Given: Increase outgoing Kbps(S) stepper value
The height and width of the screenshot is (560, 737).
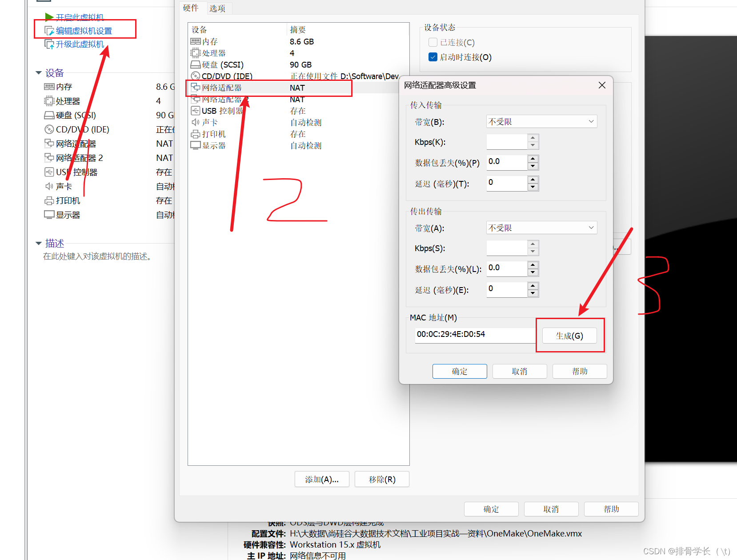Looking at the screenshot, I should pyautogui.click(x=533, y=244).
